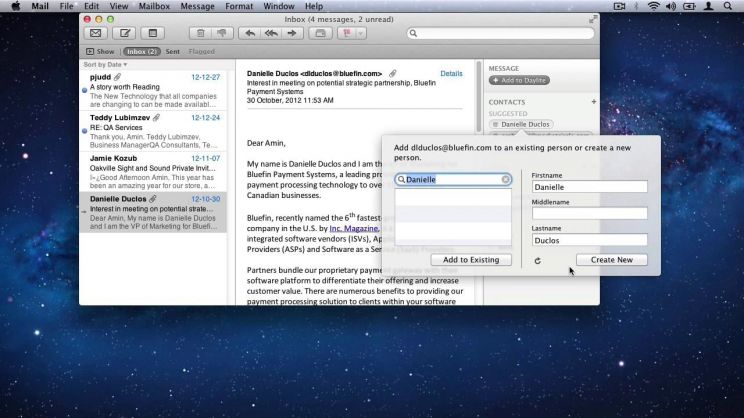The width and height of the screenshot is (744, 418).
Task: Click the Details link in message header
Action: pyautogui.click(x=451, y=74)
